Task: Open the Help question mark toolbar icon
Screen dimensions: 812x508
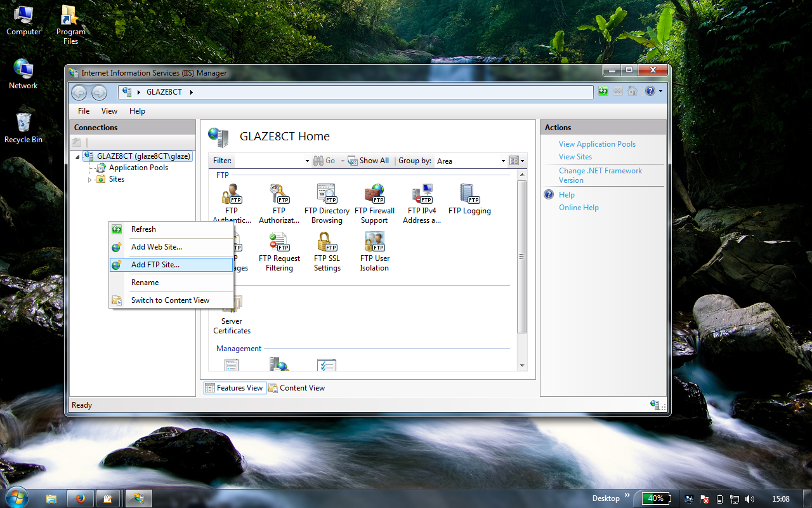Action: pos(650,91)
